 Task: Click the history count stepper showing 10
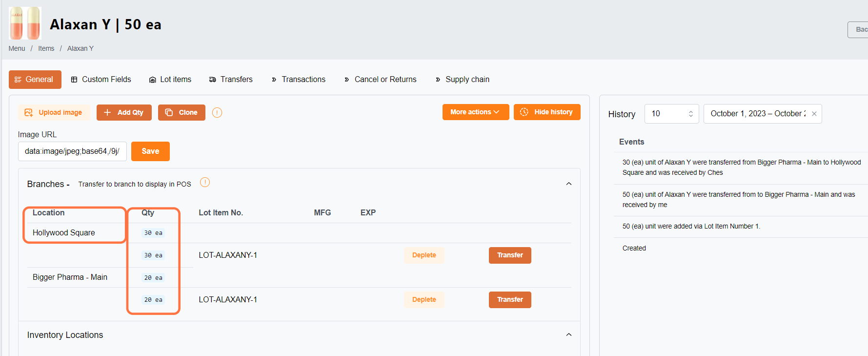click(671, 114)
